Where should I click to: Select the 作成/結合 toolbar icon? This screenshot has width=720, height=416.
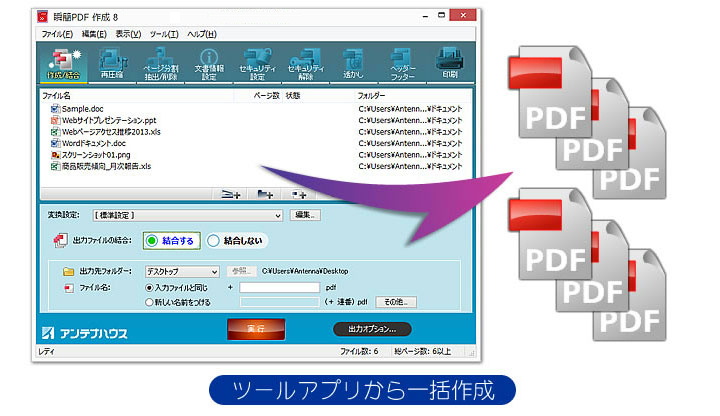(x=63, y=63)
